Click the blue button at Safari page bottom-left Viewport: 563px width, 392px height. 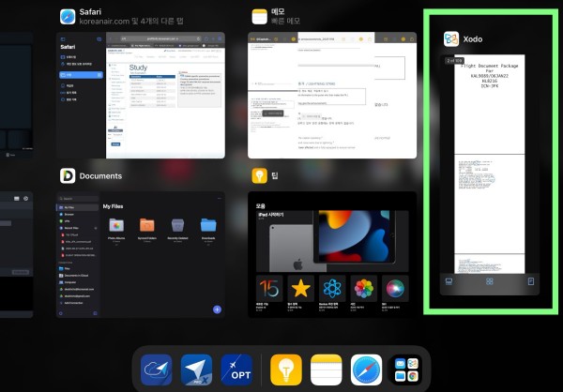115,144
